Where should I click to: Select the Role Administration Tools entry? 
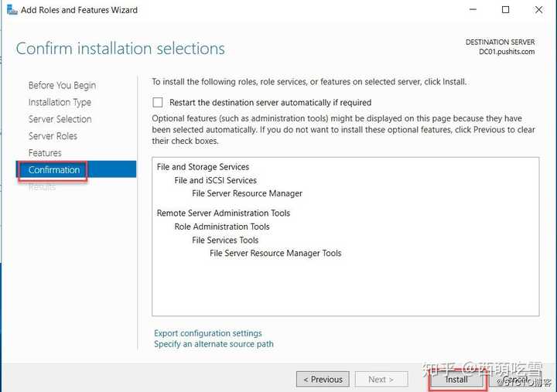pyautogui.click(x=222, y=227)
